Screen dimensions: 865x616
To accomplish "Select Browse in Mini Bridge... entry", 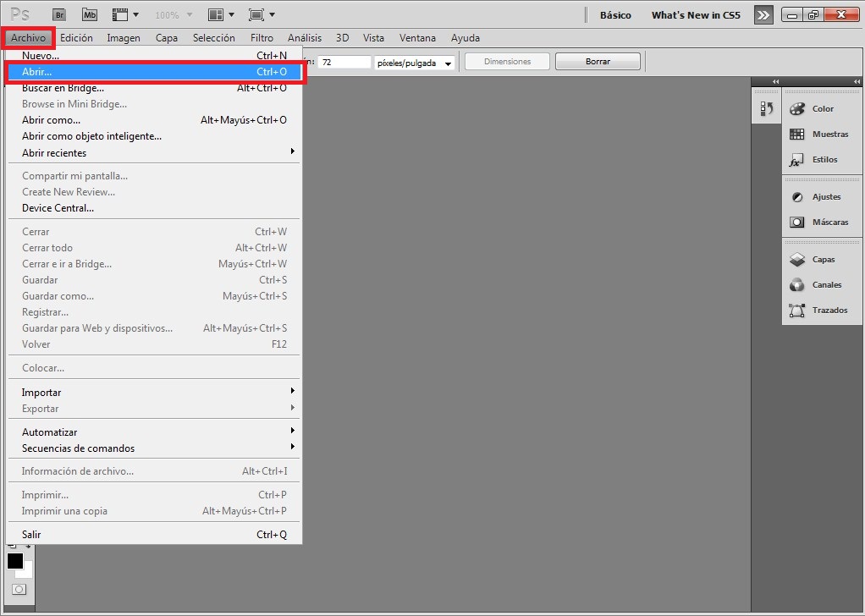I will [154, 104].
